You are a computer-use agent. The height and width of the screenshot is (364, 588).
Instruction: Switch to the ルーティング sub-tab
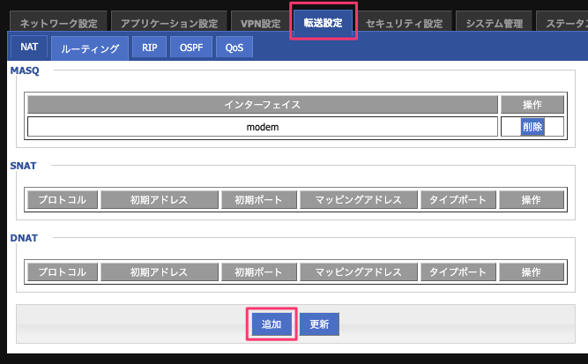[90, 48]
